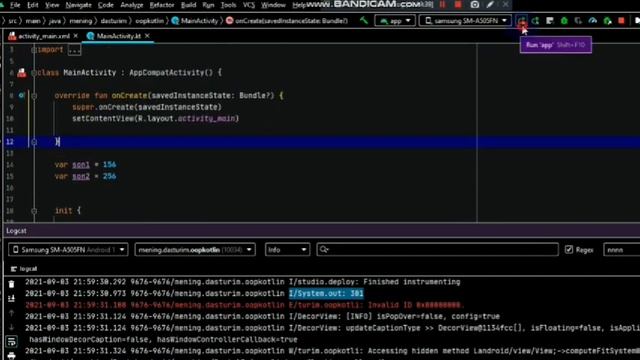Select the MainActivity.kt tab
The image size is (640, 360).
(119, 36)
